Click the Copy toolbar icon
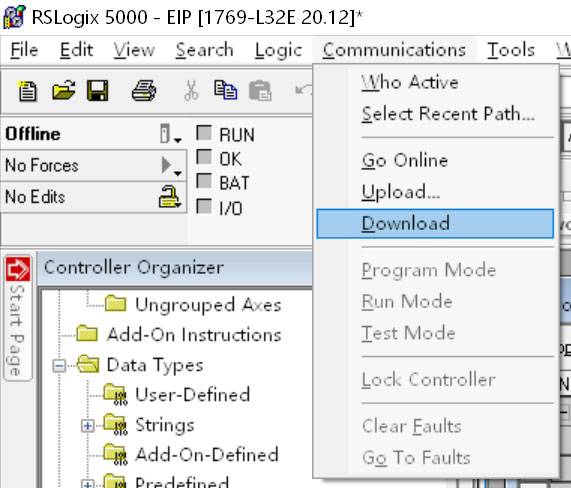 point(225,90)
